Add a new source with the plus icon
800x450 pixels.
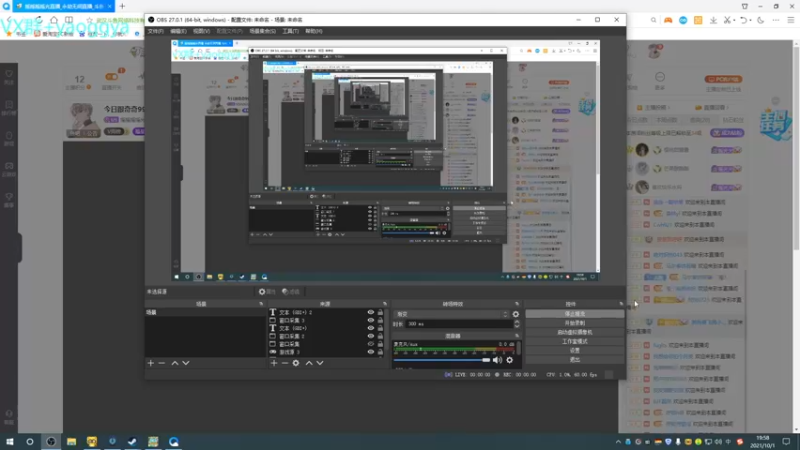274,363
